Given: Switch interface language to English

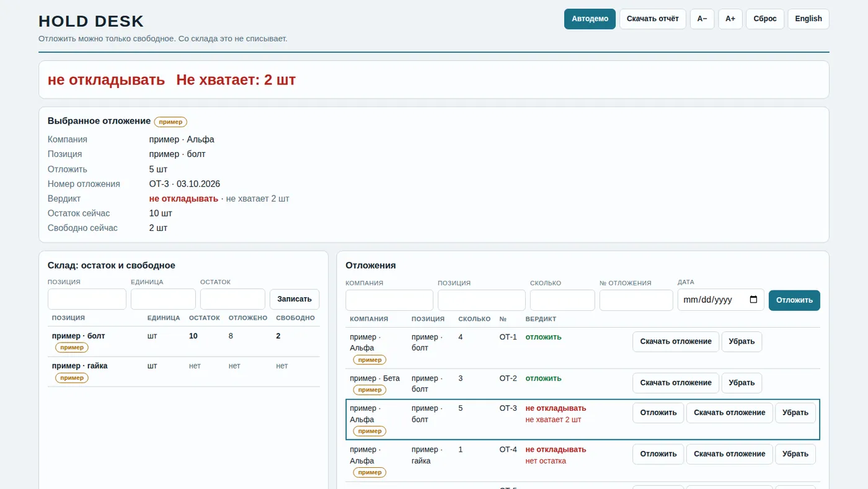Looking at the screenshot, I should coord(808,19).
